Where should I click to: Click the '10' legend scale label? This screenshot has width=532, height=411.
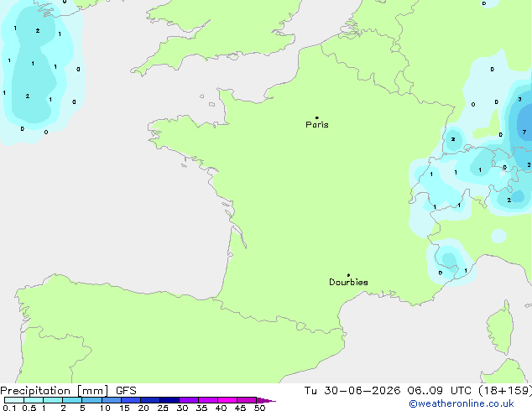pyautogui.click(x=105, y=408)
